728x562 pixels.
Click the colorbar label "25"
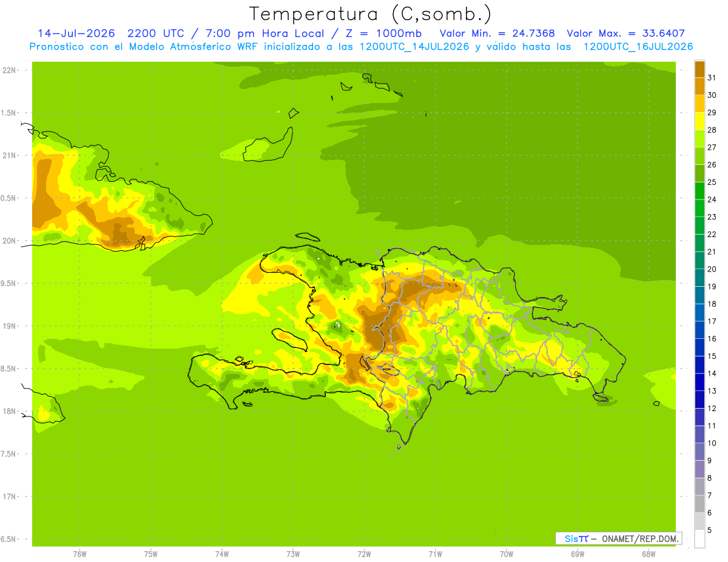[x=712, y=182]
